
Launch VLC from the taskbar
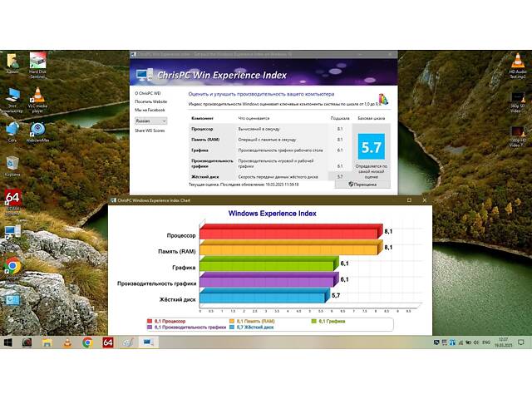pos(67,342)
